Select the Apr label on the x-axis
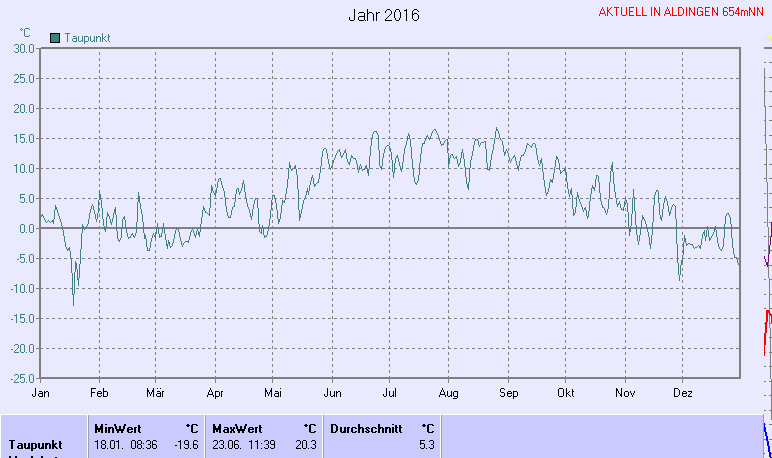The height and width of the screenshot is (458, 772). point(215,393)
